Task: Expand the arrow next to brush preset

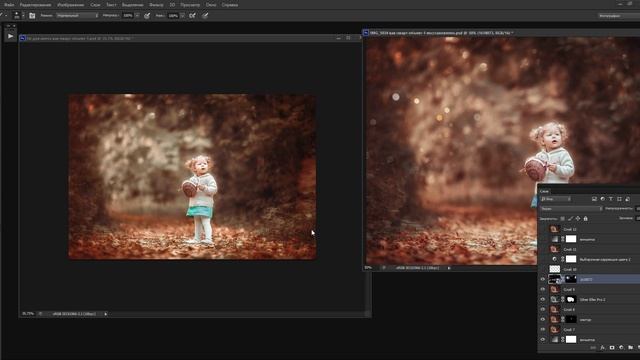Action: point(23,16)
